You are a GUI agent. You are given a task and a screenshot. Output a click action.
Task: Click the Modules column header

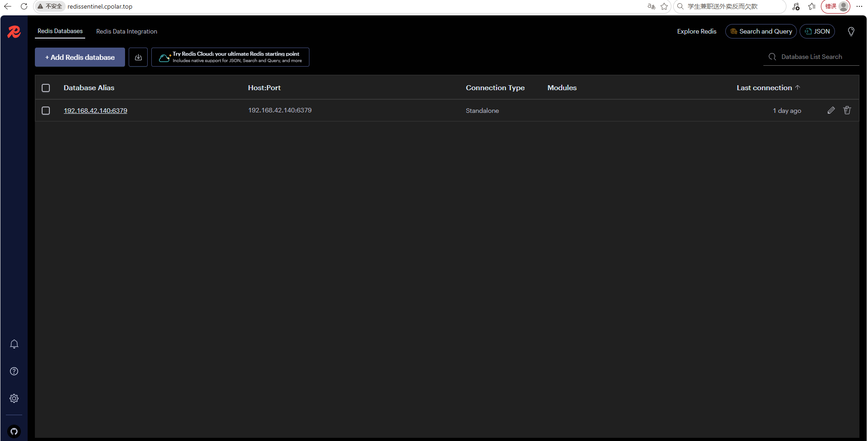562,88
